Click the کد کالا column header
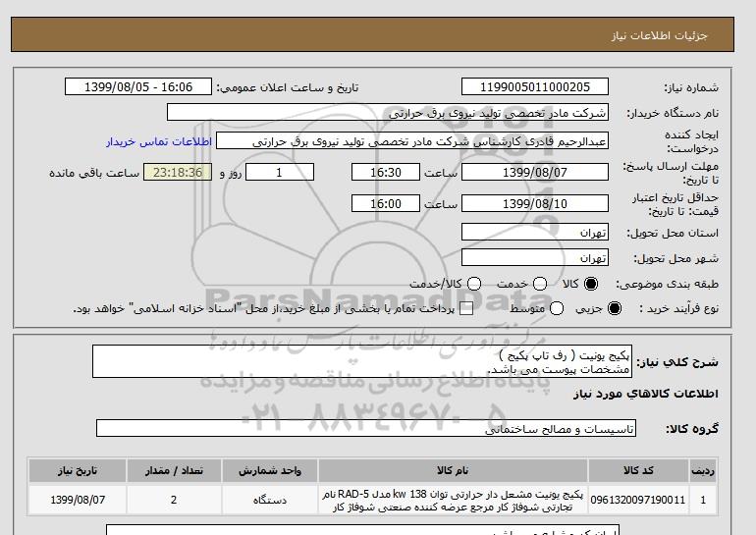Viewport: 756px width, 535px height. (638, 470)
